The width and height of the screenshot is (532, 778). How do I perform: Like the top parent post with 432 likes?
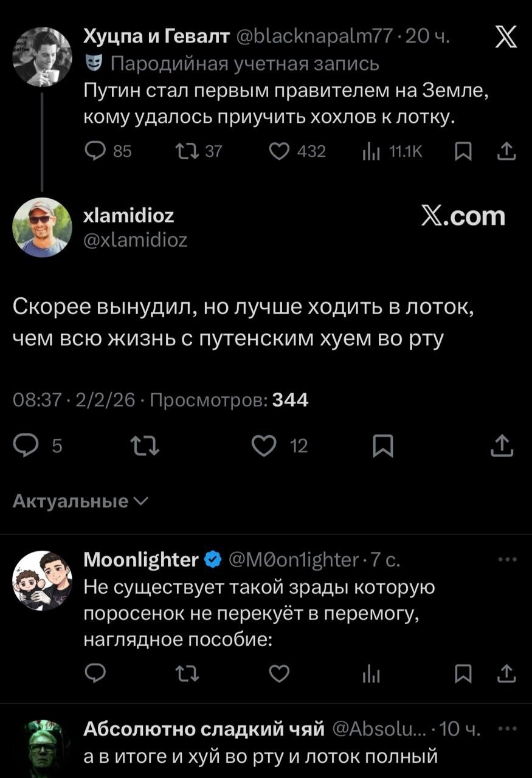(x=280, y=151)
